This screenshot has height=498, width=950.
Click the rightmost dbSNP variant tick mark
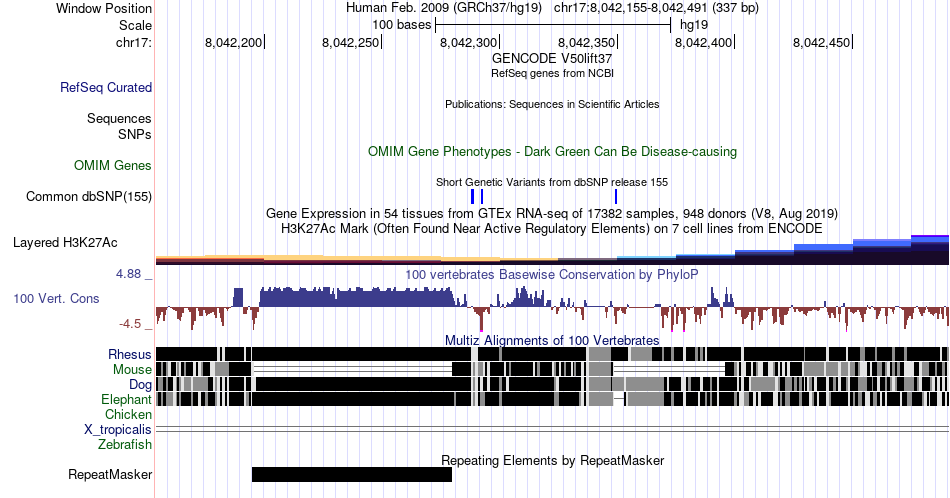tap(616, 196)
